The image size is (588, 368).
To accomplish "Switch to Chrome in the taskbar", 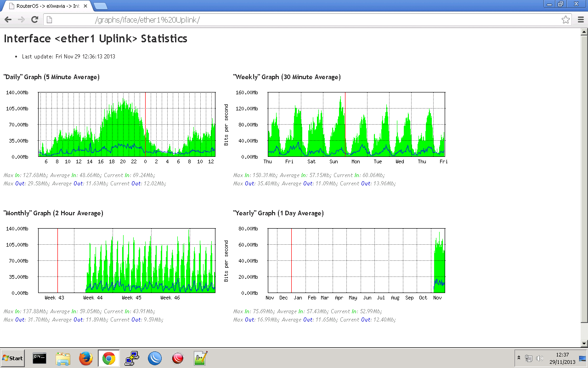I will click(x=109, y=358).
